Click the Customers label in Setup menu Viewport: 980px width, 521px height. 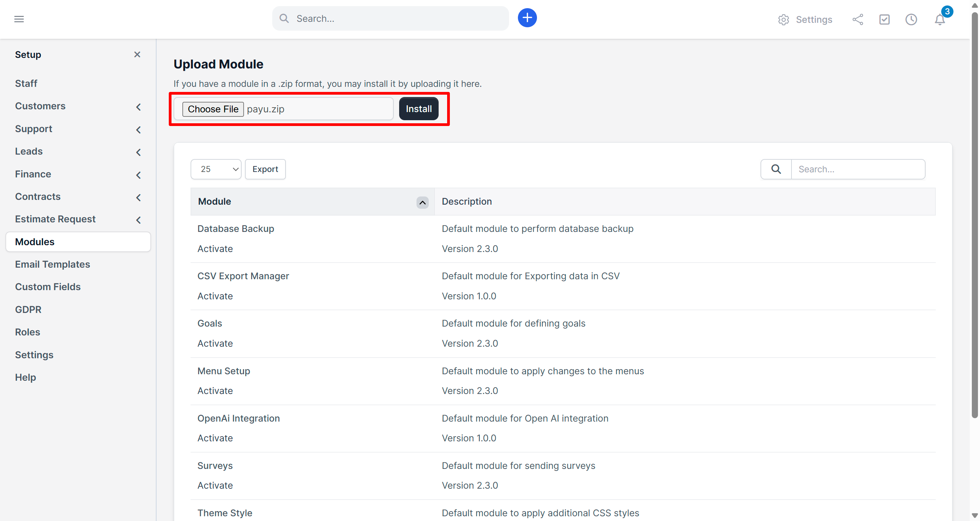pyautogui.click(x=40, y=106)
